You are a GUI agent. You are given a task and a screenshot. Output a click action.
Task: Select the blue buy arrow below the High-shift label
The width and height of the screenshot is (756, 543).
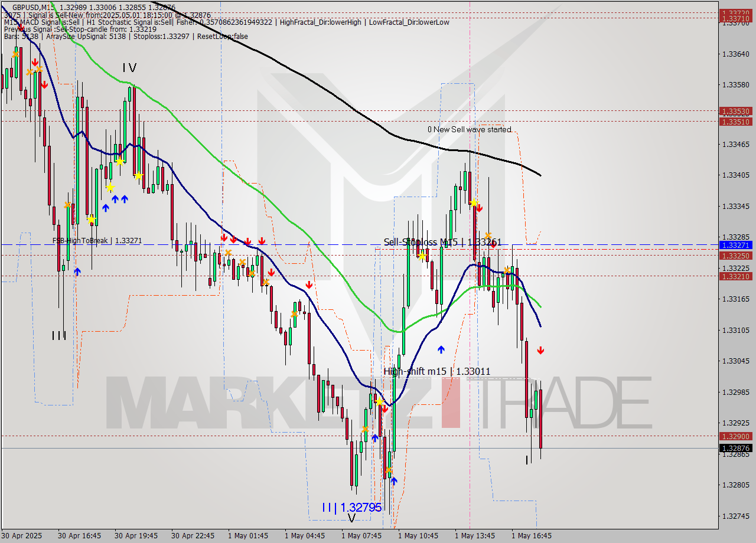(441, 349)
